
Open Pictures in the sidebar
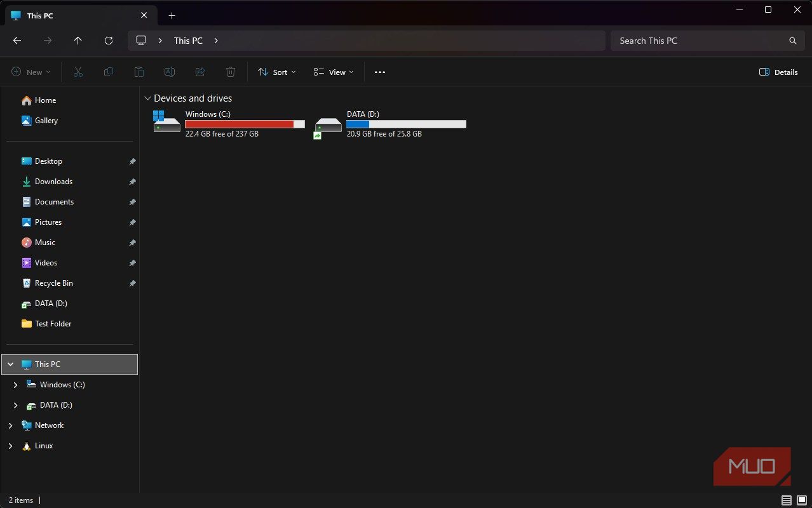(41, 222)
